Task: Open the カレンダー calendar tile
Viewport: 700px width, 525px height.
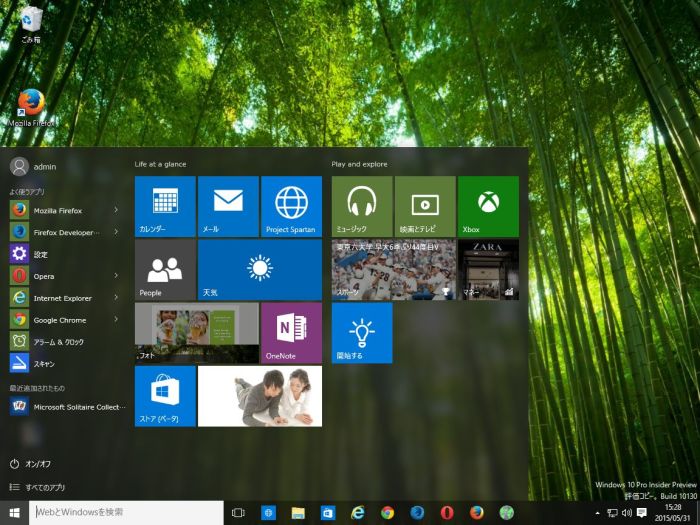Action: [x=165, y=206]
